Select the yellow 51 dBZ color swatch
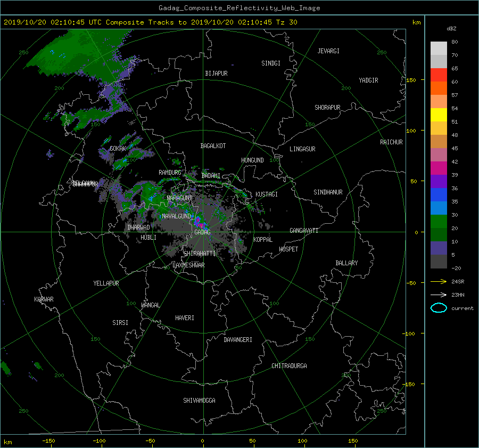 click(439, 115)
